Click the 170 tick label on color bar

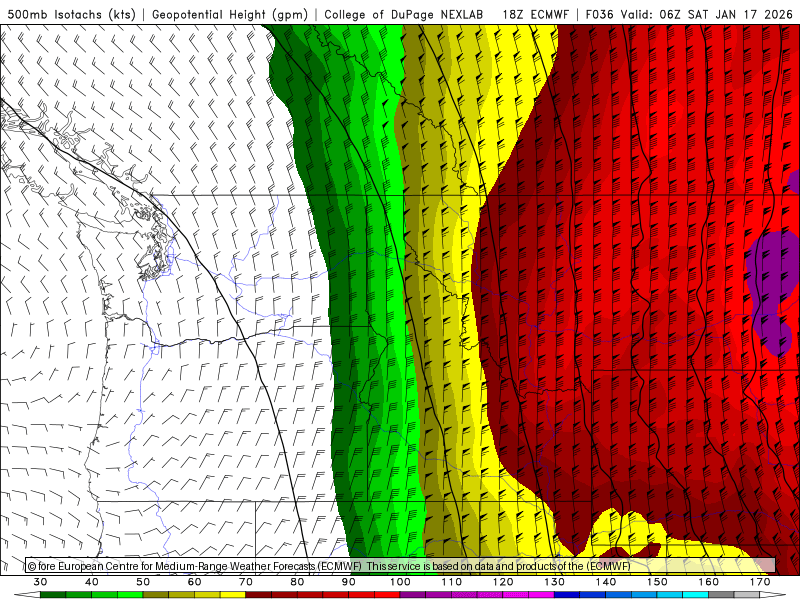coord(760,582)
